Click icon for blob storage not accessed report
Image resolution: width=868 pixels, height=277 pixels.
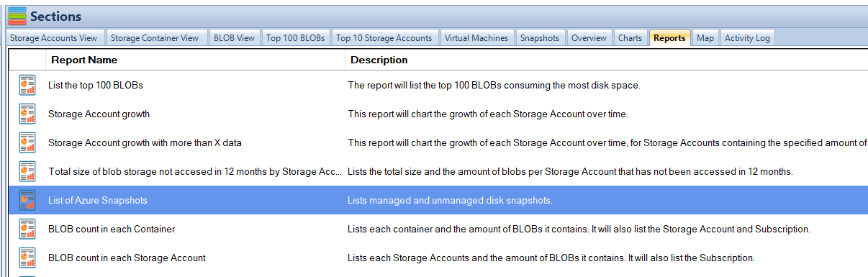27,171
